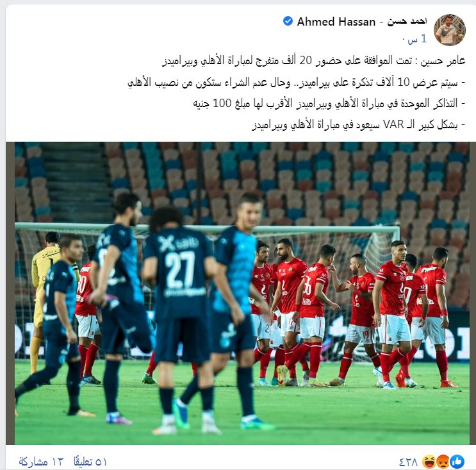Image resolution: width=476 pixels, height=470 pixels.
Task: Open the ٥١ تعليقًا comments list
Action: click(x=90, y=462)
